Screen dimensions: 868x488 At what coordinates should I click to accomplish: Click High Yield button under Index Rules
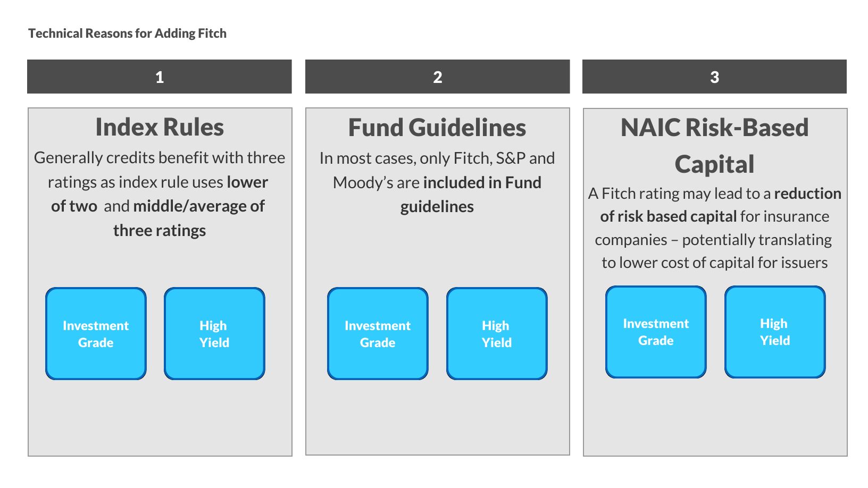[x=214, y=334]
